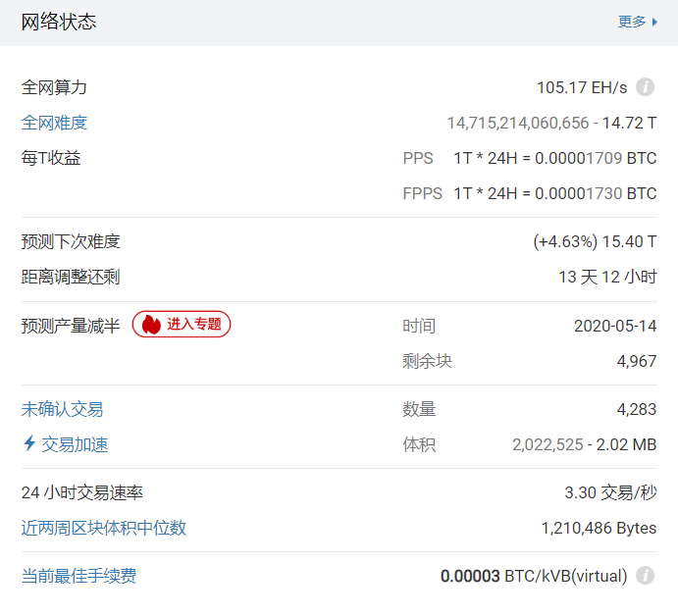Open the 未确认交易 link
The width and height of the screenshot is (678, 616).
62,409
